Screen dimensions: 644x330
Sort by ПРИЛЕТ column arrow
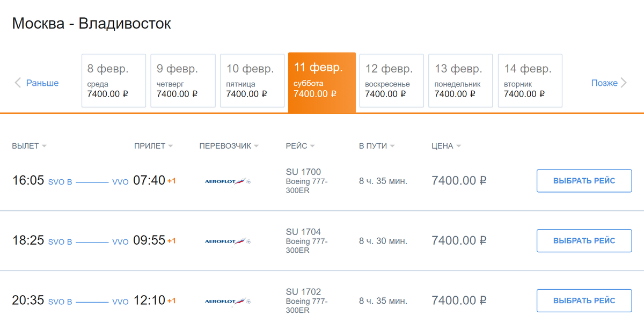coord(170,146)
